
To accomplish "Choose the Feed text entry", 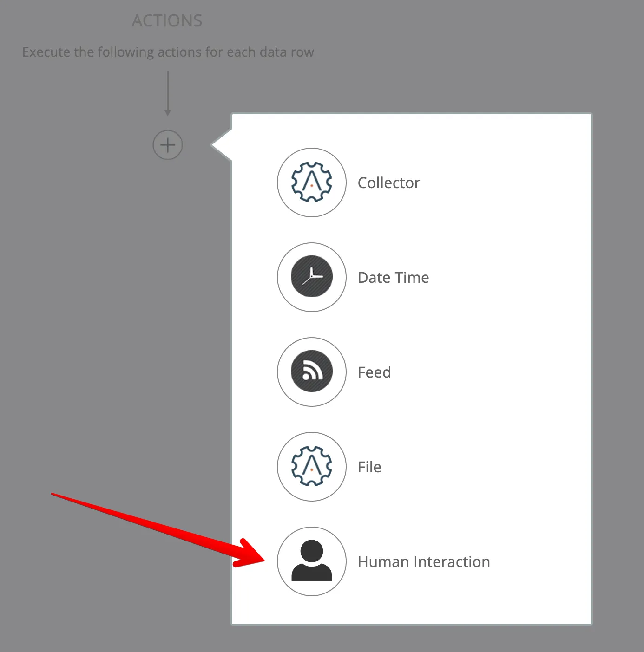I will (374, 372).
